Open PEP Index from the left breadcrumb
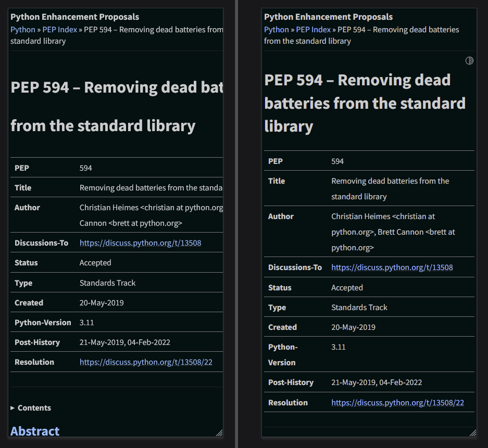This screenshot has width=488, height=448. (59, 30)
